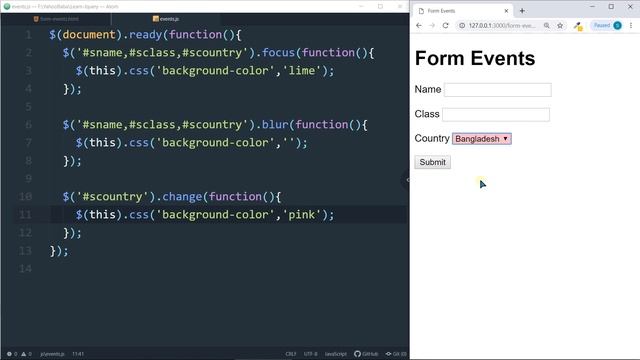Minimize the Chrome browser window
The image size is (640, 360).
click(x=592, y=7)
